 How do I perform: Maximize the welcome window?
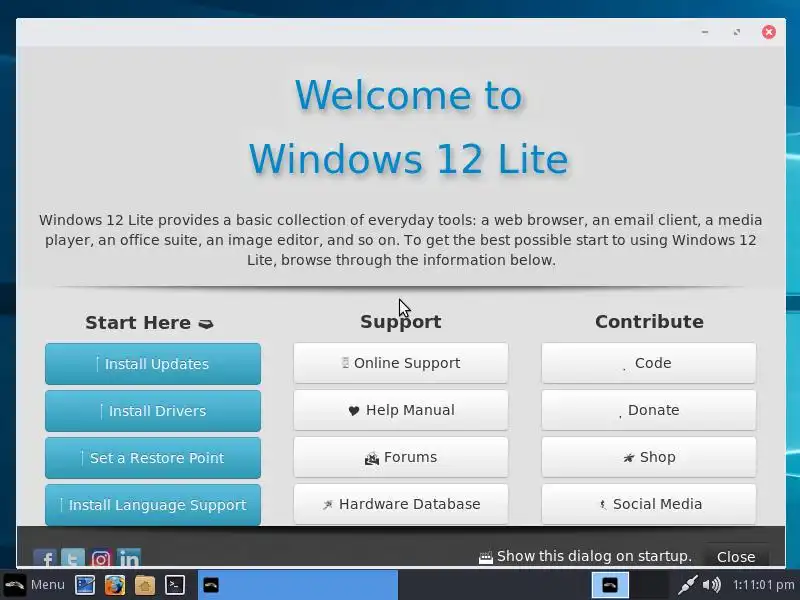pyautogui.click(x=737, y=32)
